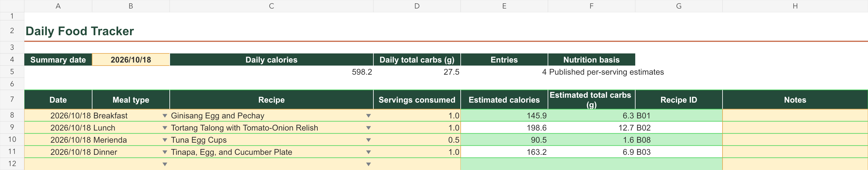Open Recipe dropdown for Tortang Talong row
Viewport: 868px width, 170px height.
coord(368,128)
